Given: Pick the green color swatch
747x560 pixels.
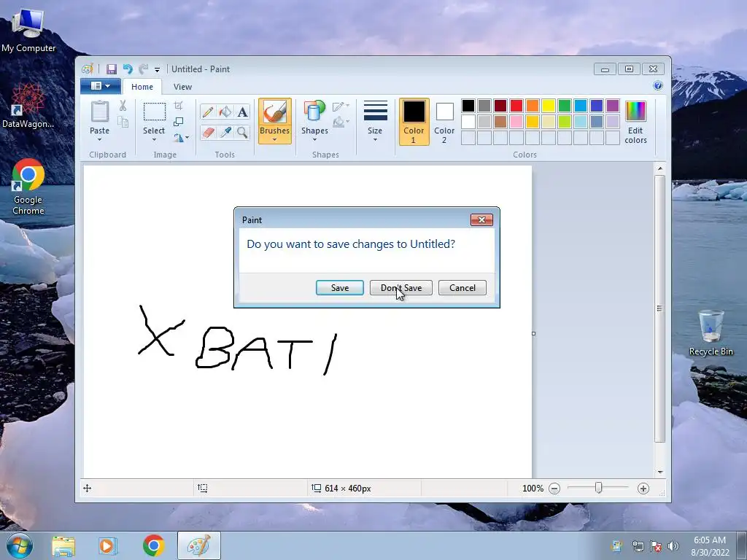Looking at the screenshot, I should tap(565, 106).
